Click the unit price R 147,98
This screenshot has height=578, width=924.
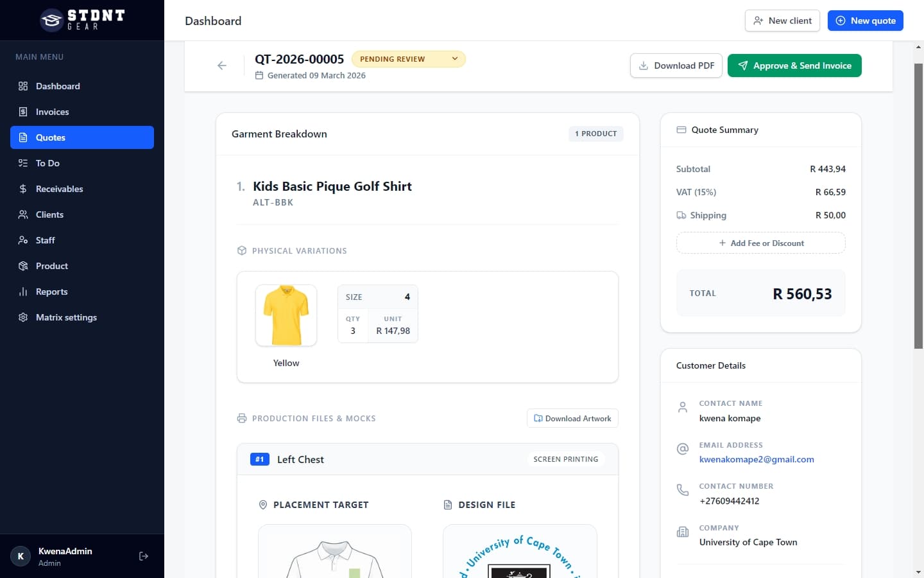pyautogui.click(x=393, y=331)
